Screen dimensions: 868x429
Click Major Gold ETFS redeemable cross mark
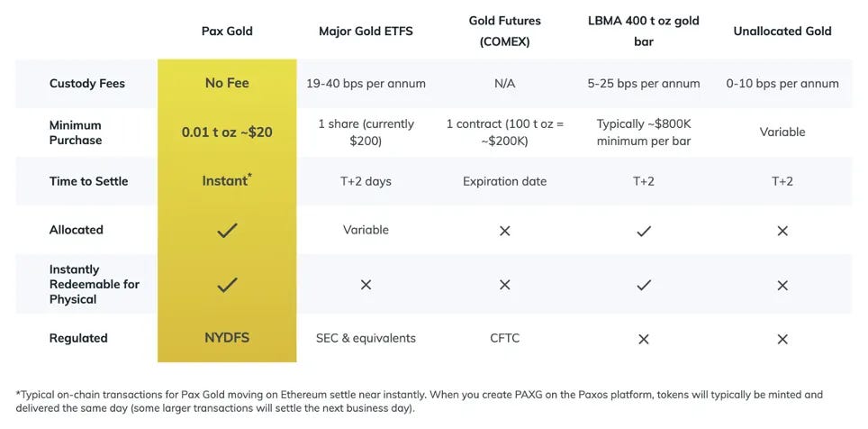pos(366,285)
